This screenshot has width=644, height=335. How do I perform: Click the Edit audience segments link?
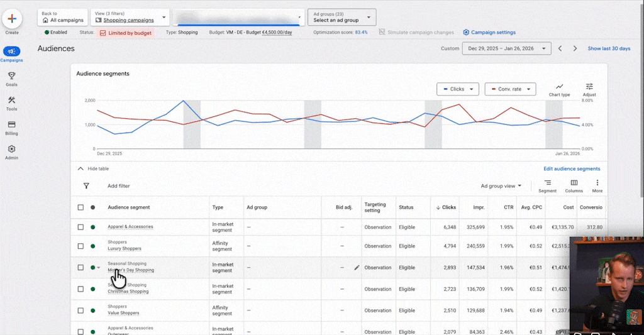[571, 168]
